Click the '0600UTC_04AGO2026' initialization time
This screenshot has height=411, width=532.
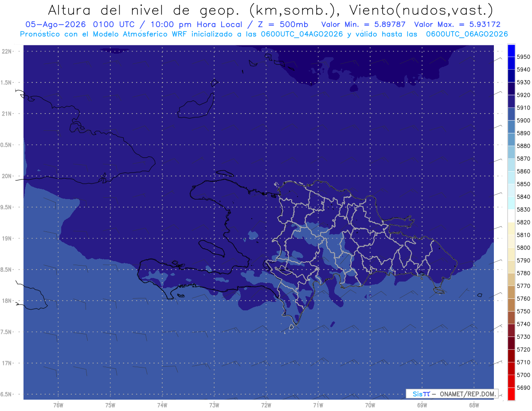click(302, 34)
